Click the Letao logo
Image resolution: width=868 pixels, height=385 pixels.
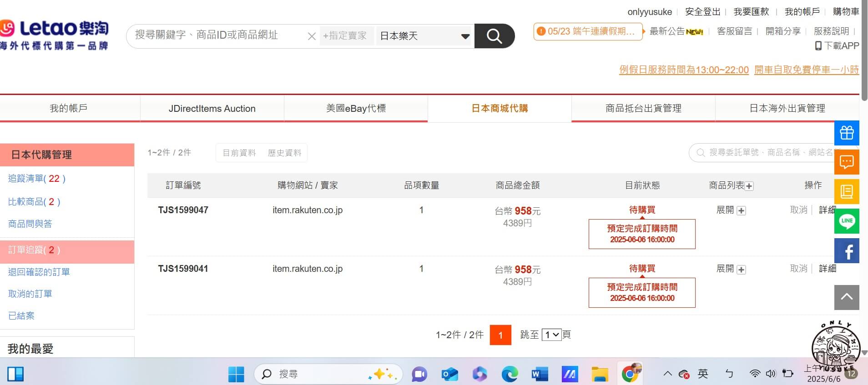pos(54,35)
